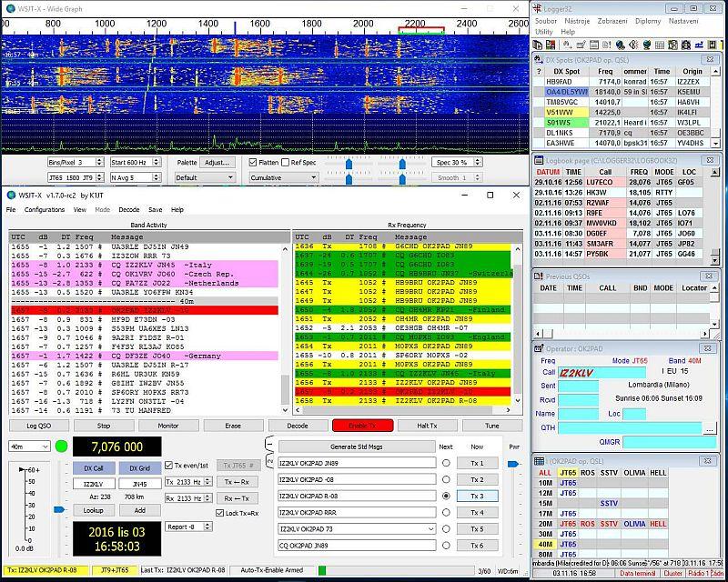Click the table grid icon in Logger32 toolbar

click(x=660, y=45)
